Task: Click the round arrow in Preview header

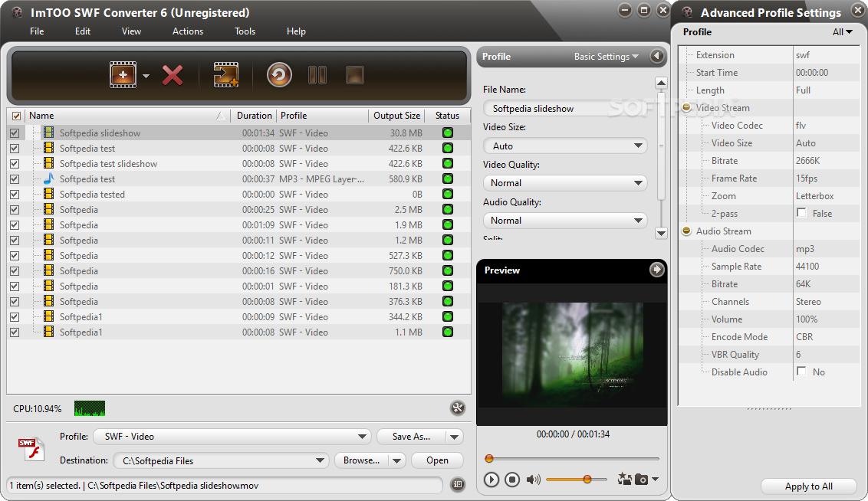Action: pos(656,270)
